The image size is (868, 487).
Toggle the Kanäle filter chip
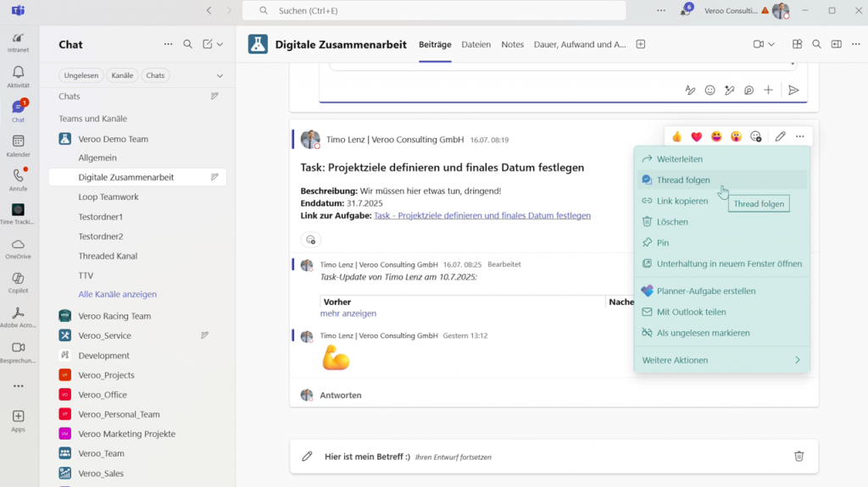pos(122,75)
